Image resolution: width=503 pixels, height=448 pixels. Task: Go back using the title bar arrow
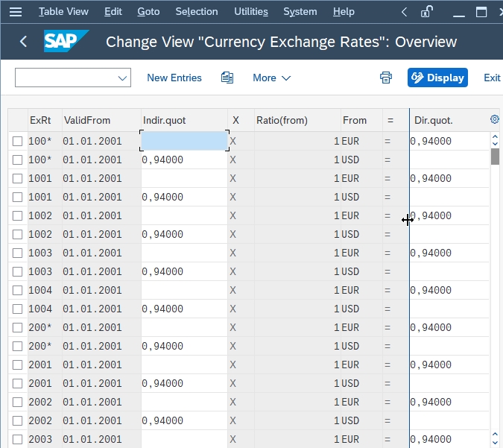coord(23,42)
